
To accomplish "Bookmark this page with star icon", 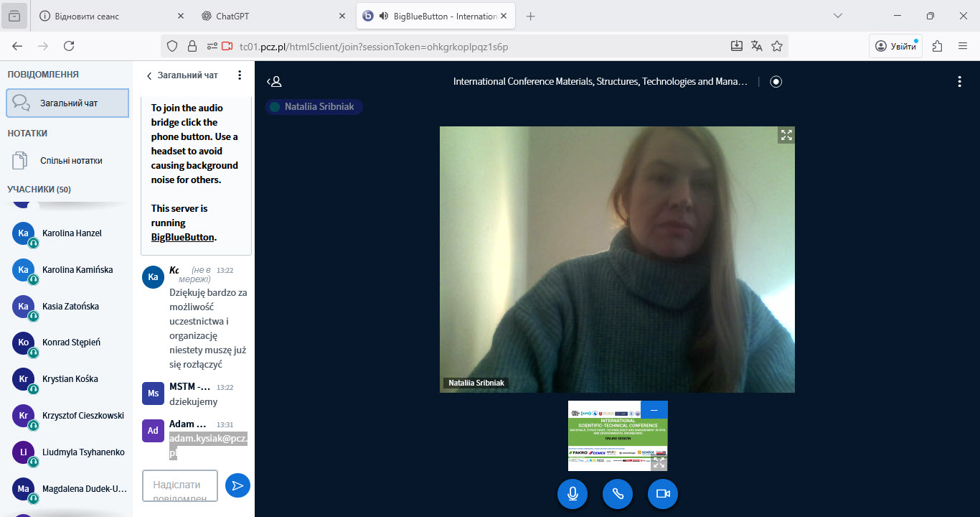I will click(776, 46).
